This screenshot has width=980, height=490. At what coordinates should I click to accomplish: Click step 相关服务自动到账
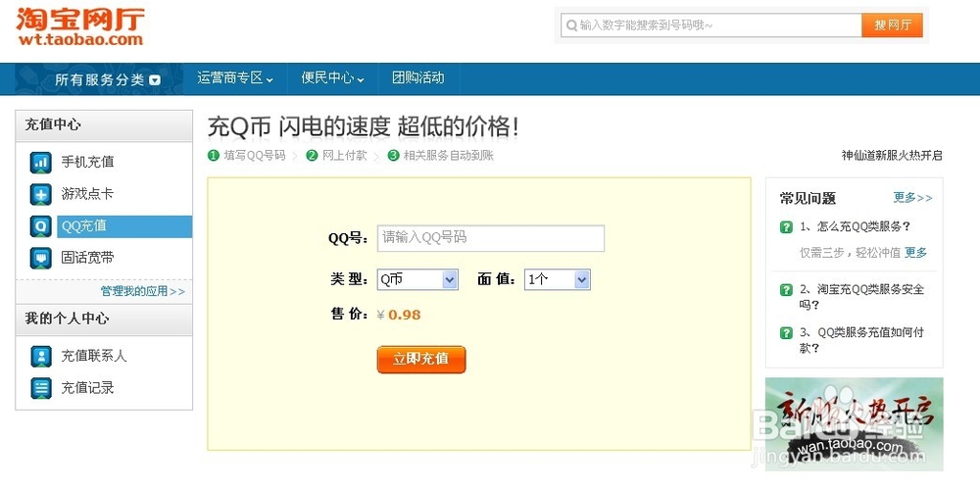coord(448,156)
